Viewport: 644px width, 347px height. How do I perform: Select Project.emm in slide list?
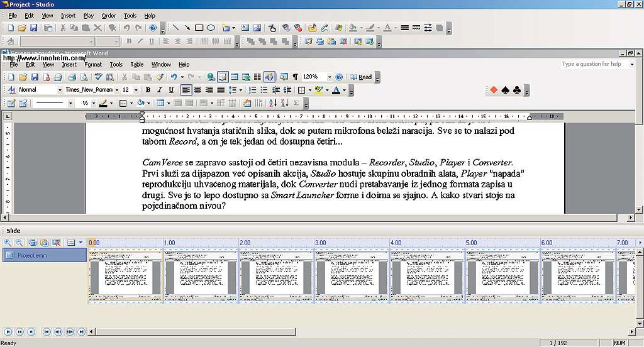[x=45, y=255]
